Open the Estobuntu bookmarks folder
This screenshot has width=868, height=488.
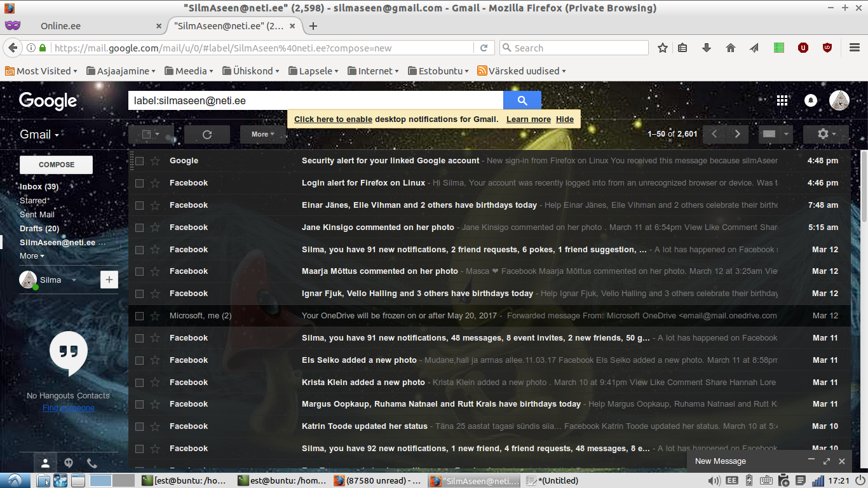[x=438, y=71]
